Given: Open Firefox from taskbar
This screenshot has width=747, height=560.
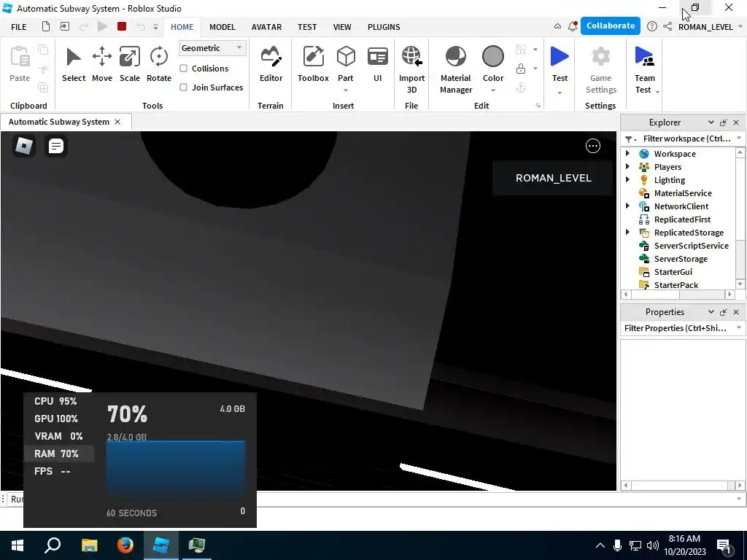Looking at the screenshot, I should pos(125,545).
